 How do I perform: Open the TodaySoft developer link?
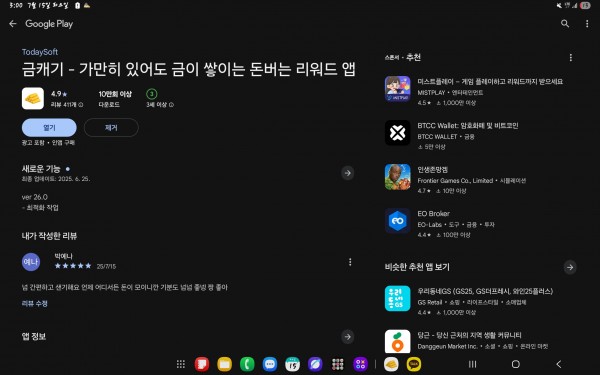(x=40, y=52)
